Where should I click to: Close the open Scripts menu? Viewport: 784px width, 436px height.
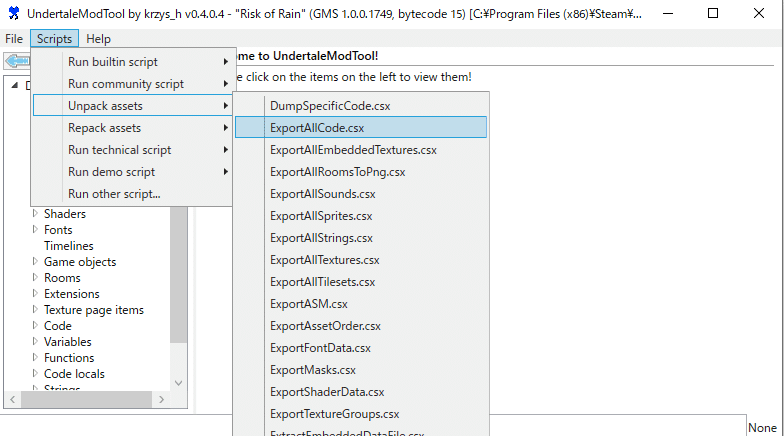pyautogui.click(x=54, y=38)
